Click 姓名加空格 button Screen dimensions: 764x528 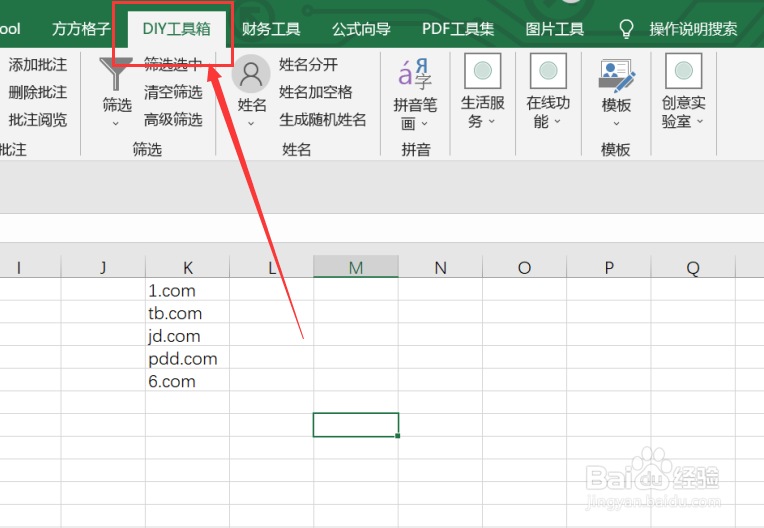pos(315,92)
